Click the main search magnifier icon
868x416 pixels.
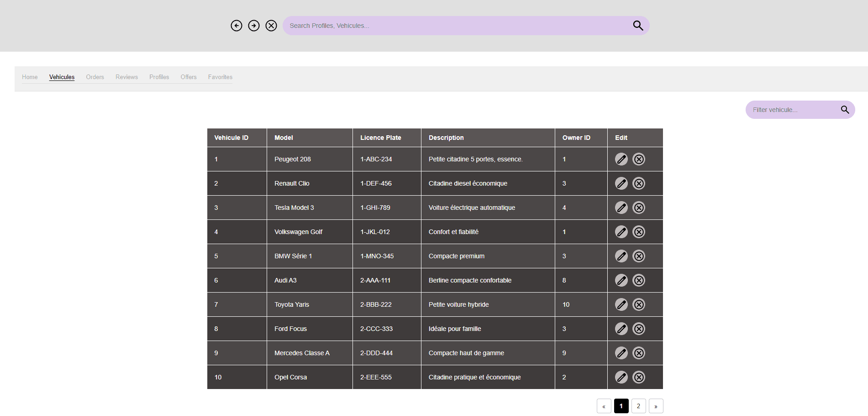[x=638, y=26]
